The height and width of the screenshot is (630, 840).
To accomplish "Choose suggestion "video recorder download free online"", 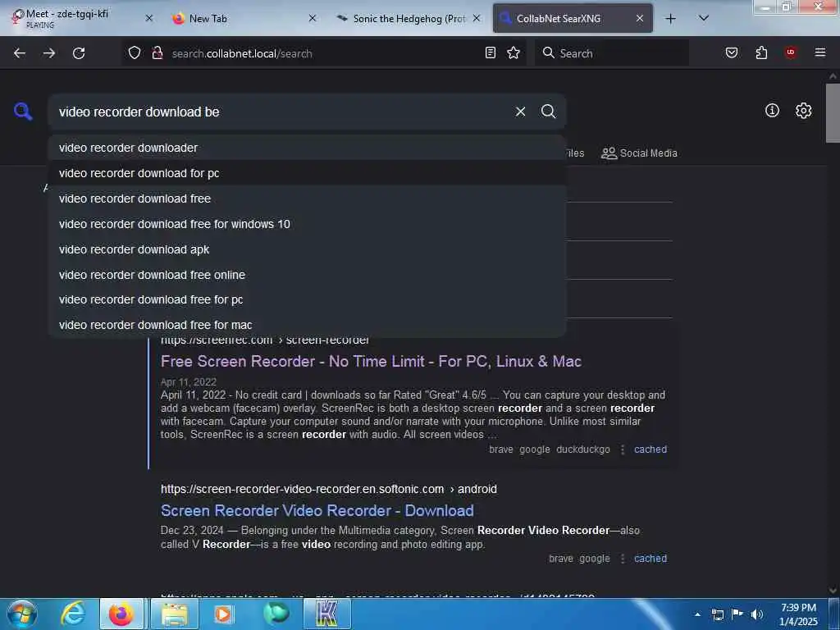I will click(307, 274).
